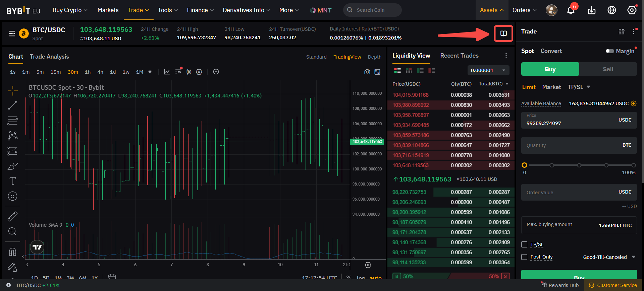Click the language globe icon
Screen dimensions: 644x291
click(x=611, y=10)
